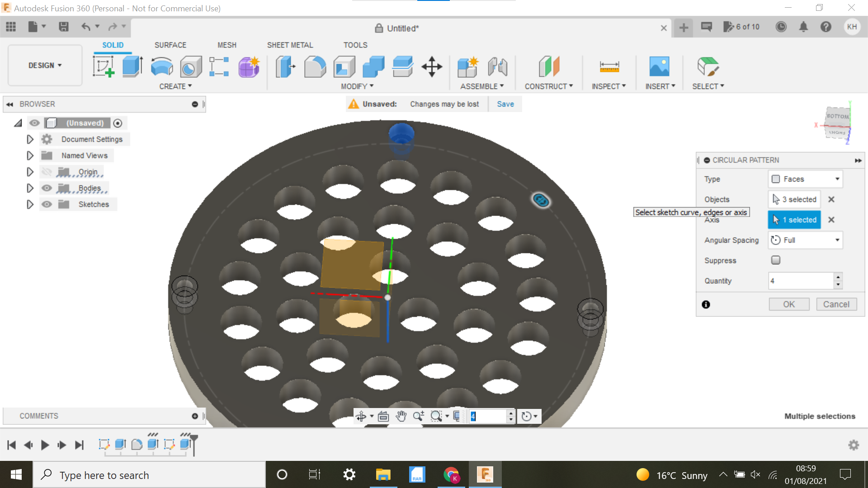Switch to the SURFACE tab
The width and height of the screenshot is (868, 488).
pyautogui.click(x=170, y=45)
